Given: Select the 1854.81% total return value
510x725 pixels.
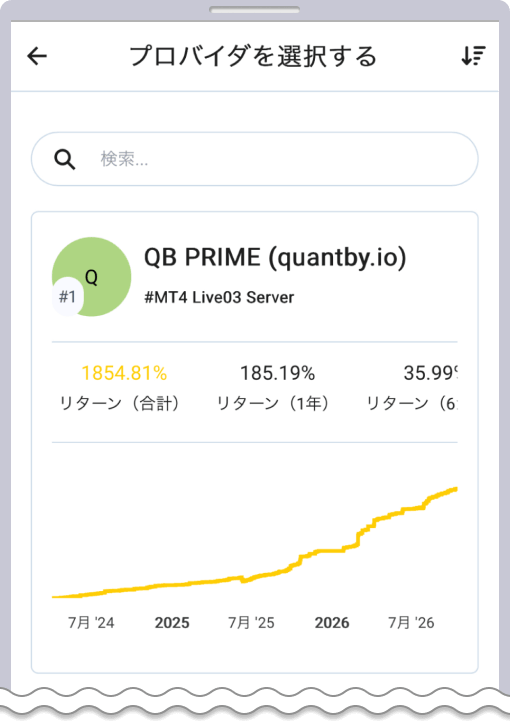Looking at the screenshot, I should coord(124,373).
